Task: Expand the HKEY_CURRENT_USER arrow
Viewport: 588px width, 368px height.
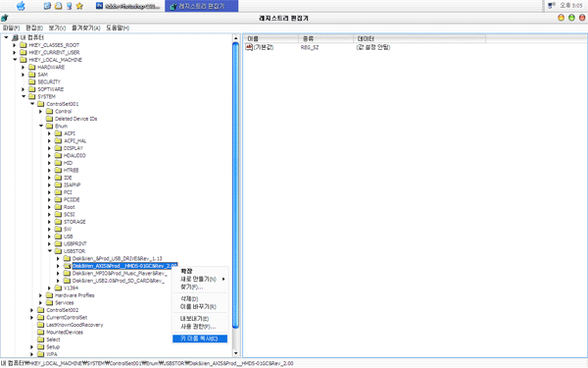Action: click(x=15, y=52)
